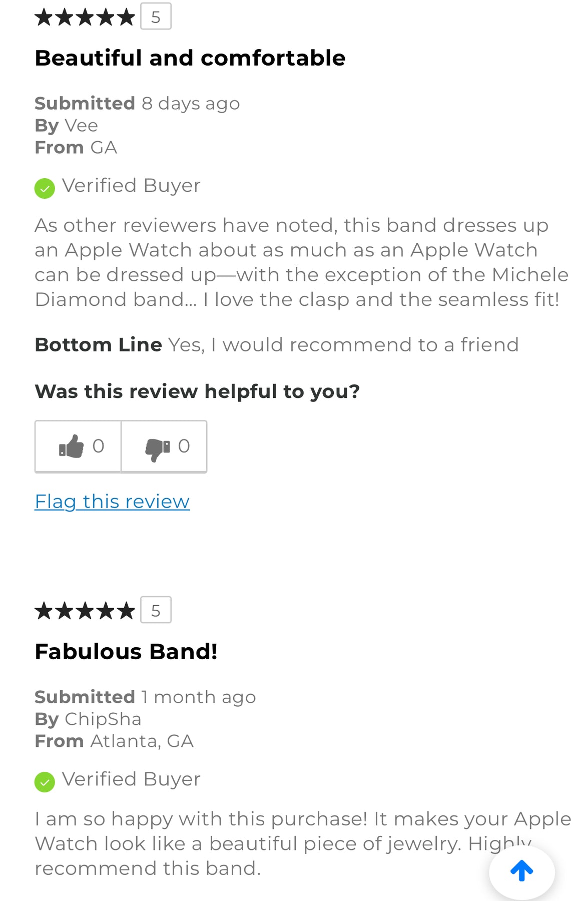Click the Verified Buyer label under Vee
The height and width of the screenshot is (901, 588).
coord(131,186)
